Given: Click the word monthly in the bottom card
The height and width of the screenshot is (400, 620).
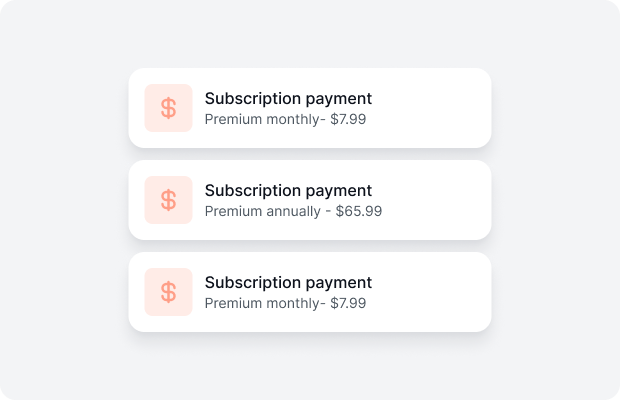Looking at the screenshot, I should tap(292, 304).
